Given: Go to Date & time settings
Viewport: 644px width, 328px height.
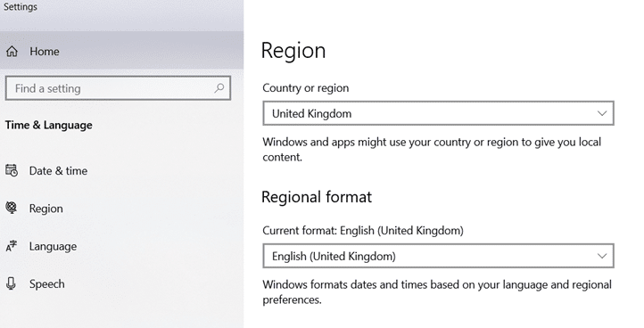Looking at the screenshot, I should click(x=121, y=170).
